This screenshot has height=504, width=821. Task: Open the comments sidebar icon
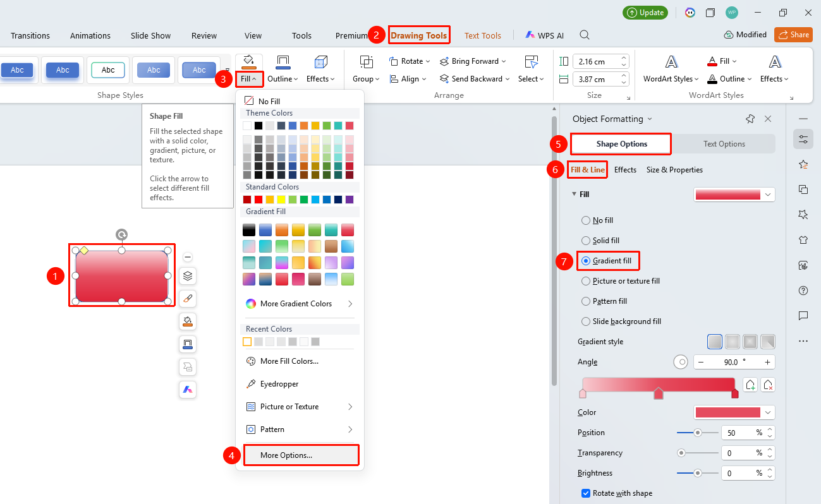pos(803,316)
